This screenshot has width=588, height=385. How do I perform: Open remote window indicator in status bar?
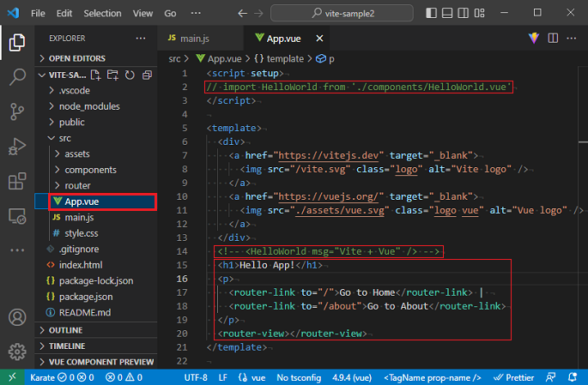[x=12, y=377]
